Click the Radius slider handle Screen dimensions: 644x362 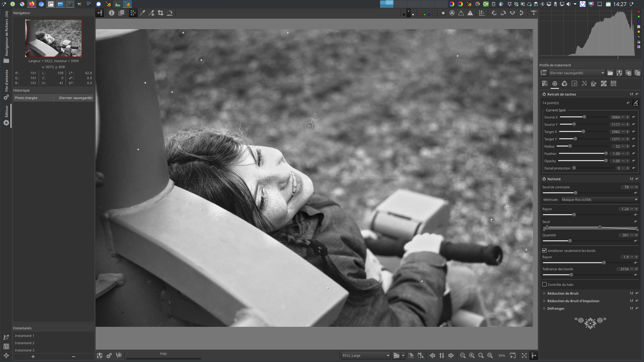point(570,146)
